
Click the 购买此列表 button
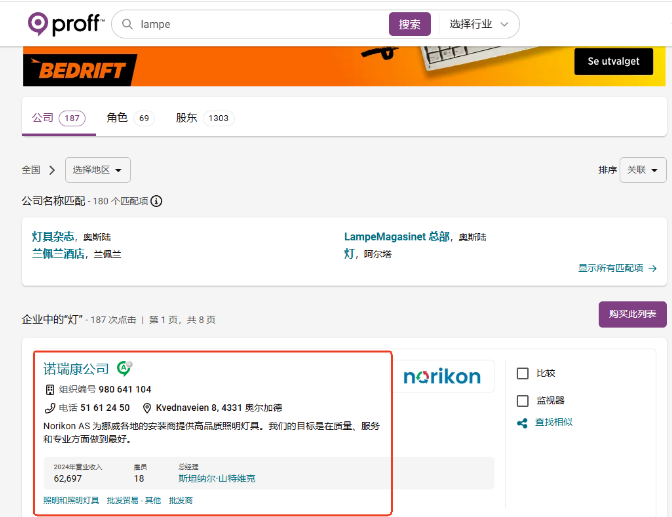632,314
